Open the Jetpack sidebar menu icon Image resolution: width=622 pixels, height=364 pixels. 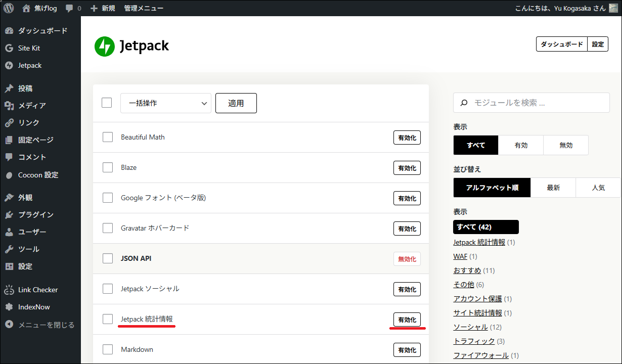click(9, 65)
